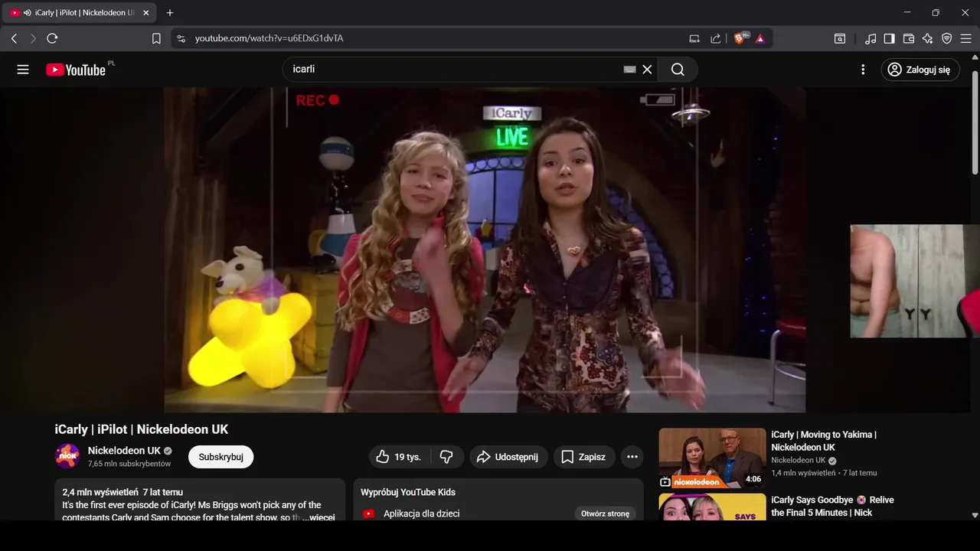This screenshot has height=551, width=980.
Task: Open Brave playlist music note icon
Action: tap(871, 38)
